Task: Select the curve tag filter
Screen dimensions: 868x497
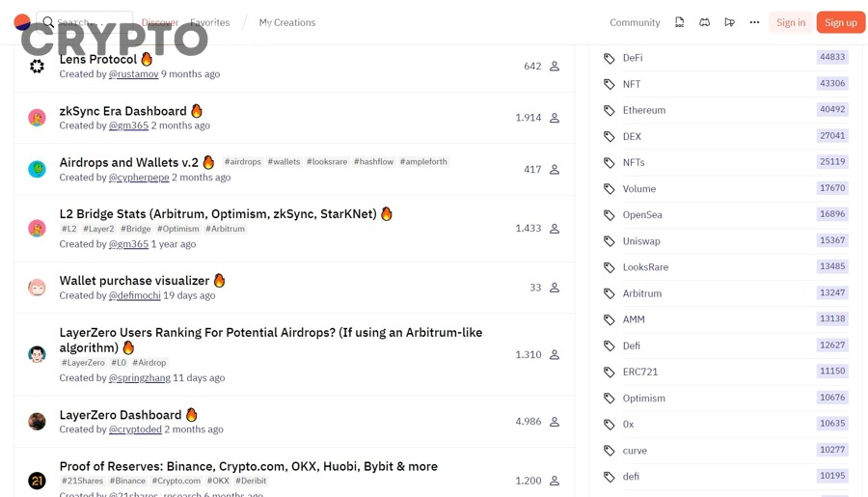Action: click(x=635, y=451)
